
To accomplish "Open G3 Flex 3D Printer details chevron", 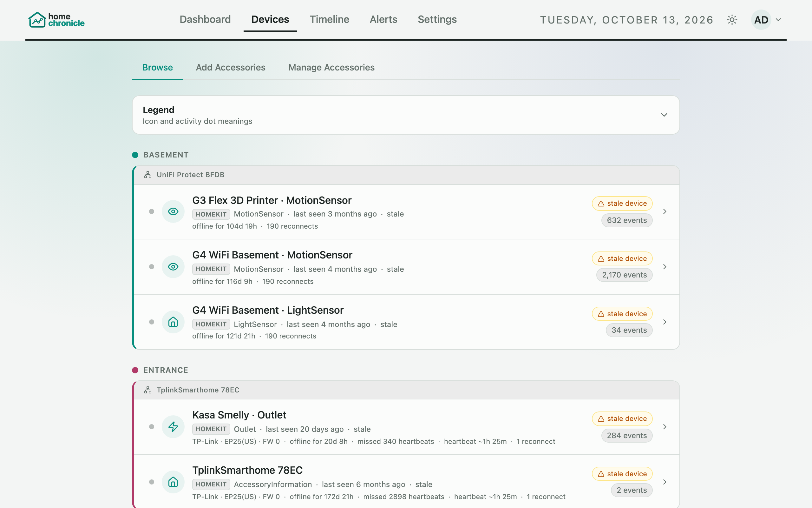I will [x=665, y=211].
